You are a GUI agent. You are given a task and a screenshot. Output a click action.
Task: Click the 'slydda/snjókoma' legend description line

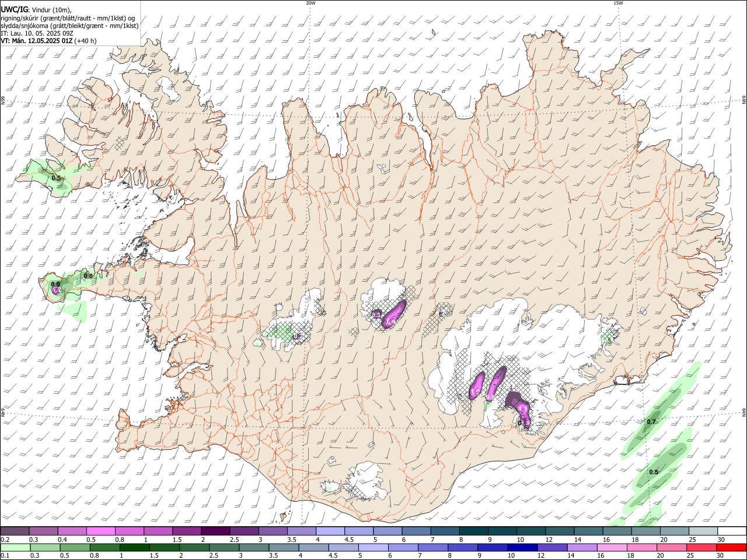click(x=69, y=26)
